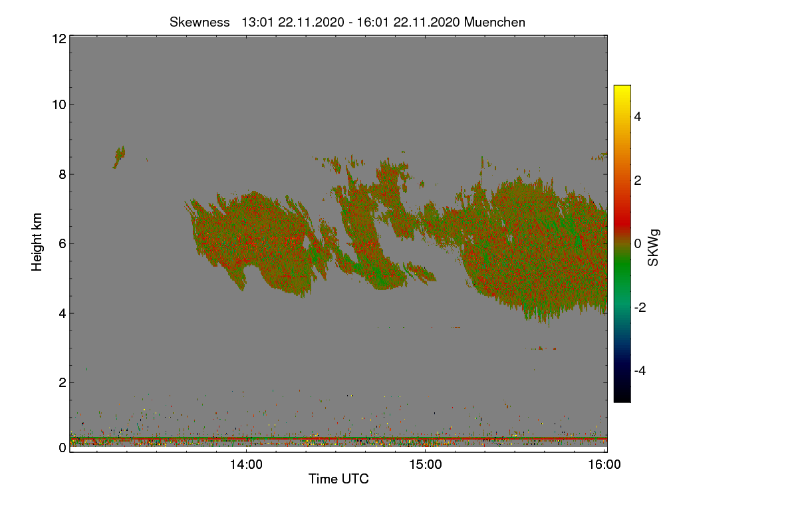Click the horizontal near-surface band below 1 km
Image resolution: width=798 pixels, height=532 pixels.
[x=338, y=439]
